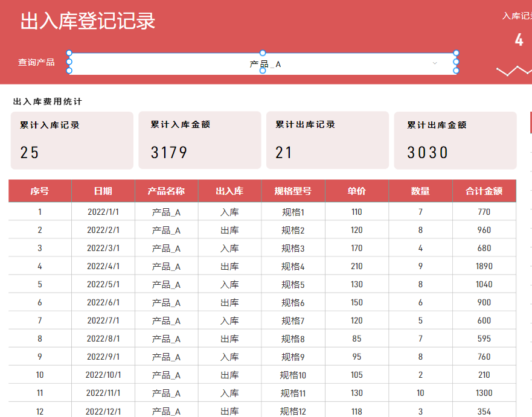Viewport: 532px width, 417px height.
Task: Click the 累计出库记录 card showing 21
Action: click(327, 140)
